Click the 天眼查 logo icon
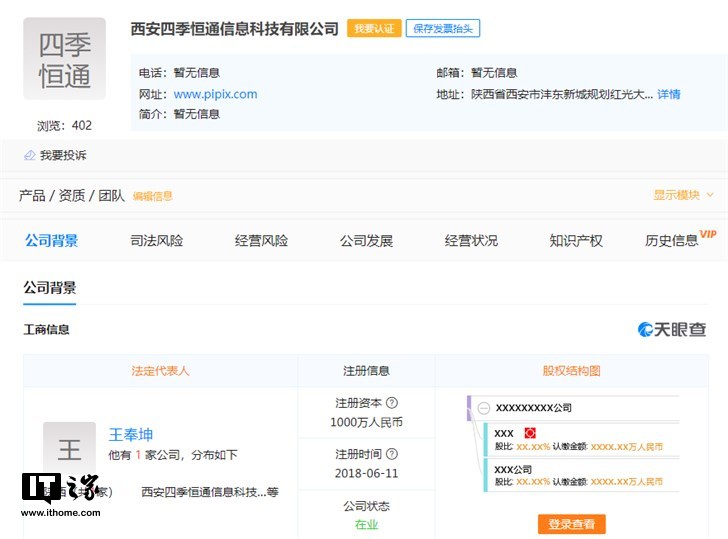 [645, 329]
